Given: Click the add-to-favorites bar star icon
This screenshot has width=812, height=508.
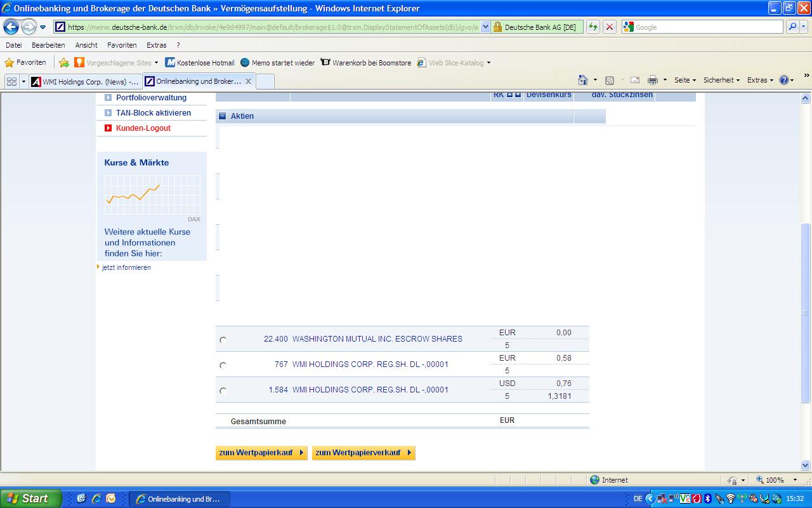Looking at the screenshot, I should (x=64, y=63).
